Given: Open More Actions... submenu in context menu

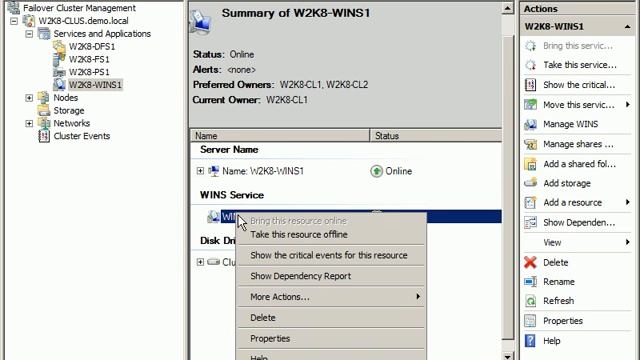Looking at the screenshot, I should click(331, 297).
